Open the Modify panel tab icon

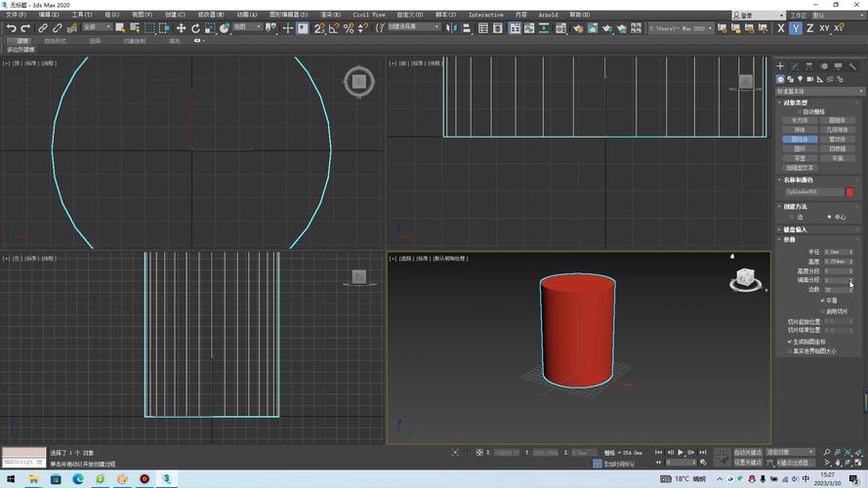pos(795,66)
